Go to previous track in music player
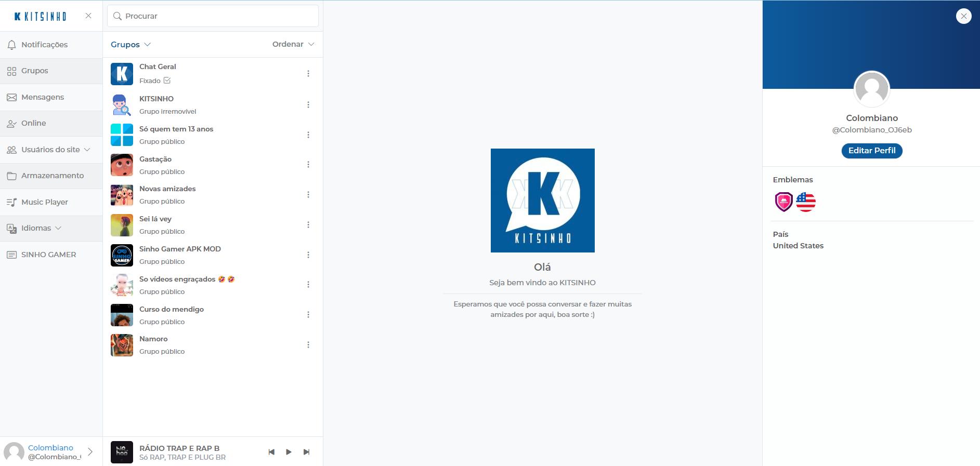This screenshot has height=466, width=980. pyautogui.click(x=271, y=452)
